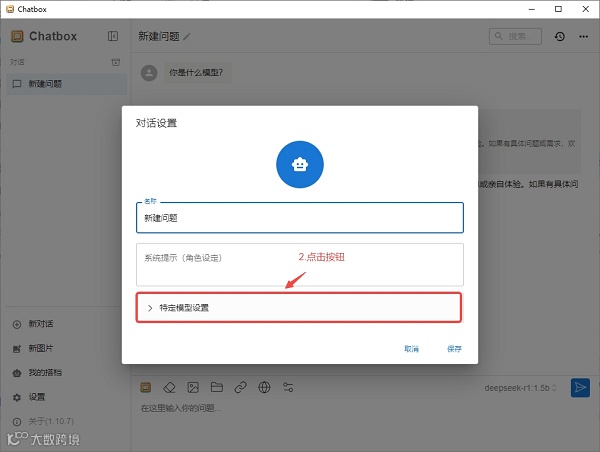
Task: Click the blue robot avatar in dialog
Action: pyautogui.click(x=300, y=165)
